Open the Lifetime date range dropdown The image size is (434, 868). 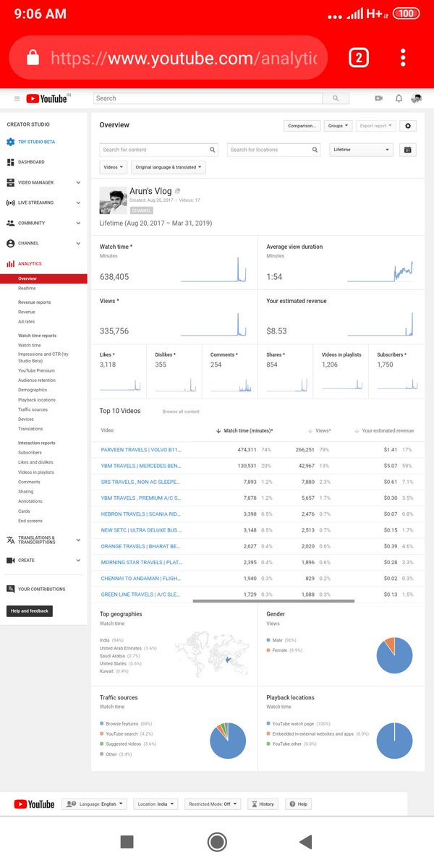pos(361,150)
